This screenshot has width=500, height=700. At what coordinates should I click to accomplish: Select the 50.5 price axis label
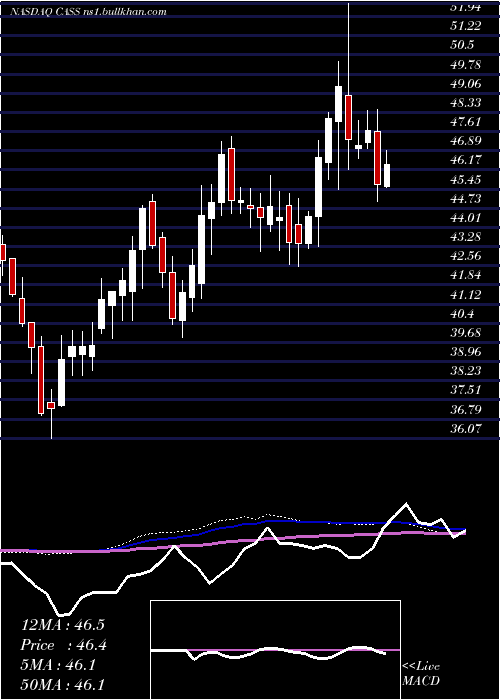(x=462, y=45)
